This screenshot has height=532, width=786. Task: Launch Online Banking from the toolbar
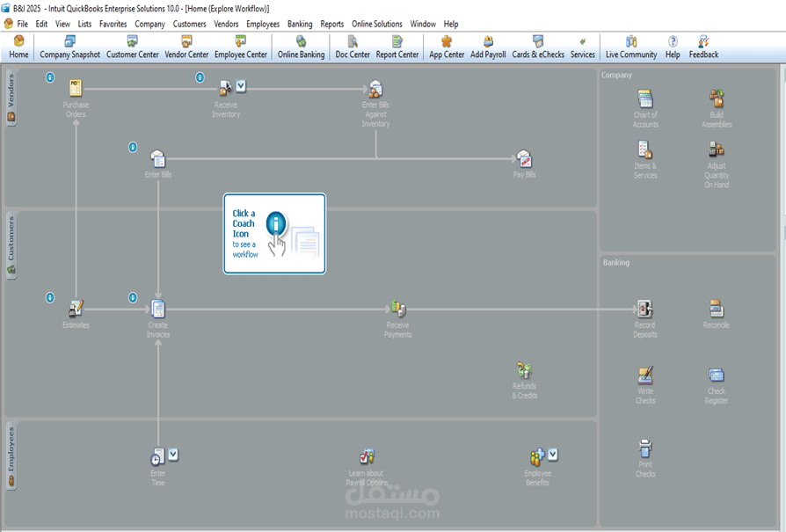(x=301, y=47)
